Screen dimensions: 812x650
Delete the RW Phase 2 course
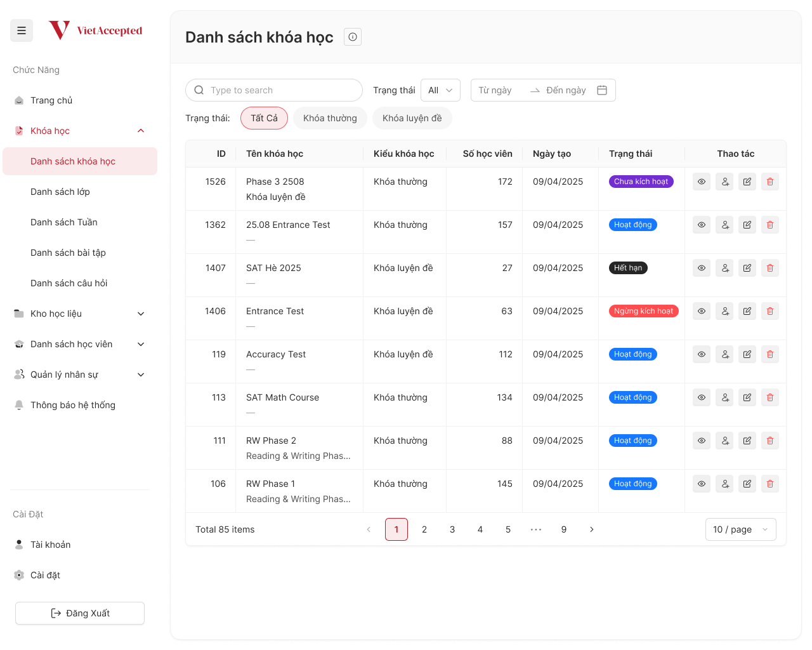(x=770, y=441)
